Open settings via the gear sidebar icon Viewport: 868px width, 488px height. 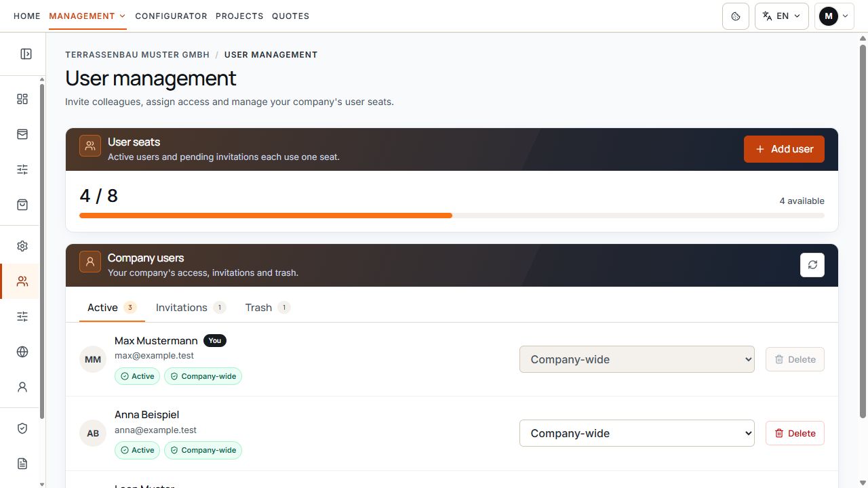[22, 246]
